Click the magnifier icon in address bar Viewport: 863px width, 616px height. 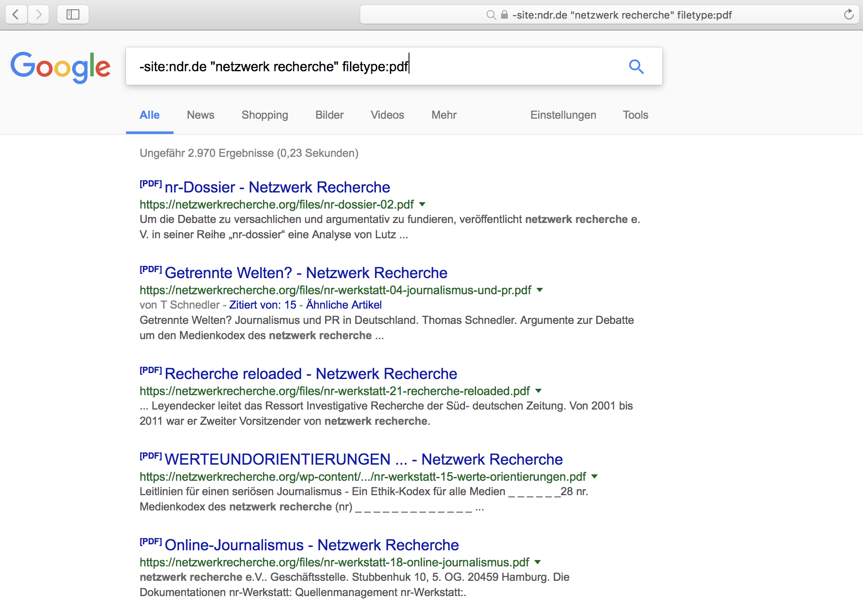coord(491,15)
